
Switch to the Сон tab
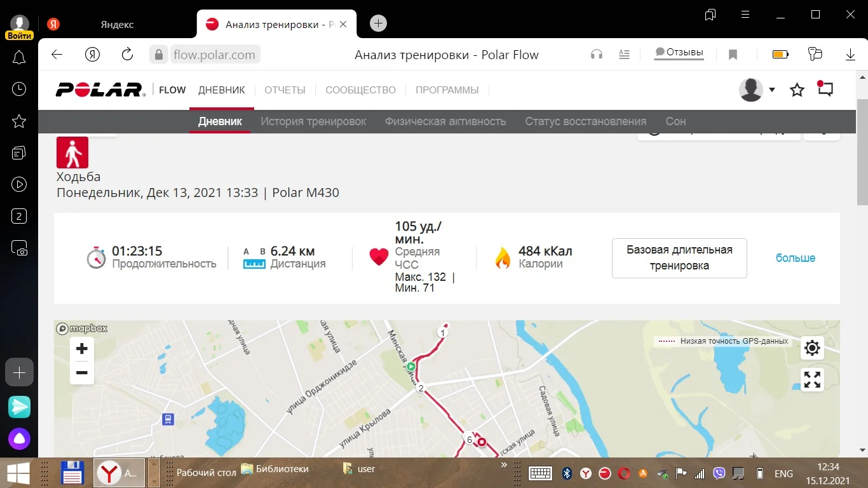(675, 121)
